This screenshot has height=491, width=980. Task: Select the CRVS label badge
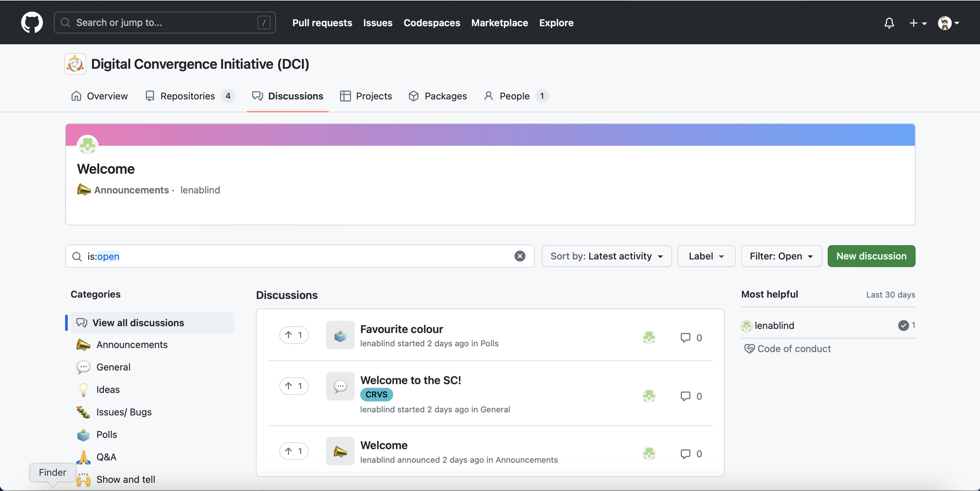pyautogui.click(x=376, y=395)
